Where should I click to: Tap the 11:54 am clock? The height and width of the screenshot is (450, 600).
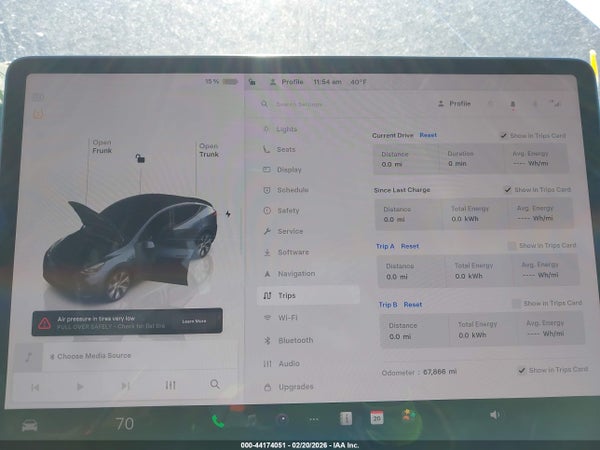328,82
